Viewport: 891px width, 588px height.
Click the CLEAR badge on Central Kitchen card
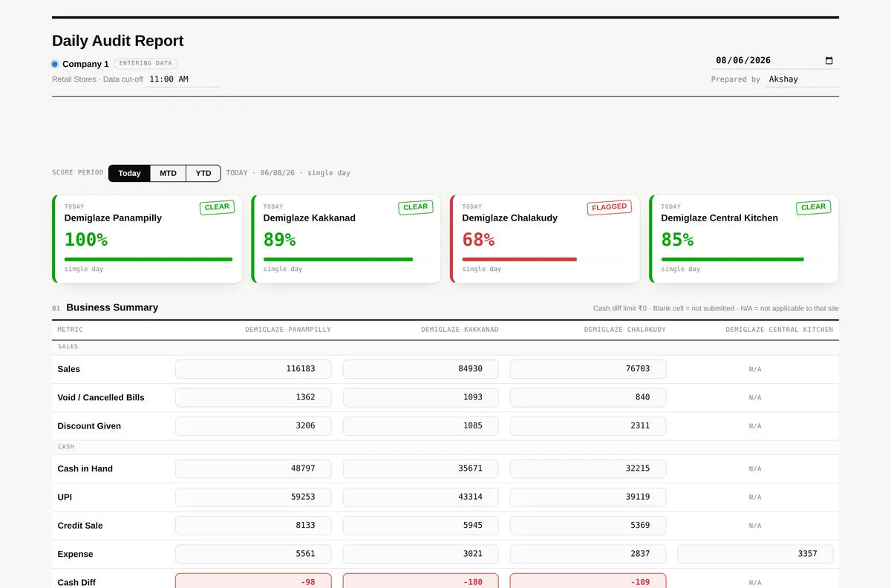[814, 207]
